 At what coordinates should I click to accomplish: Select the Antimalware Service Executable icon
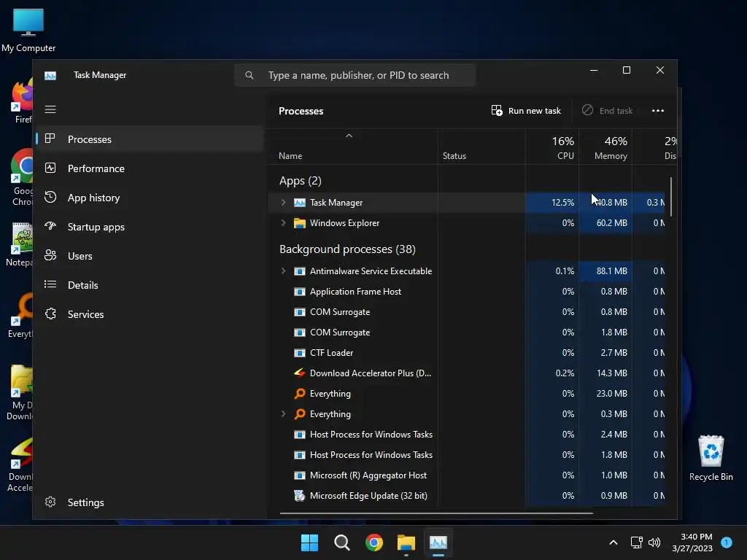300,271
